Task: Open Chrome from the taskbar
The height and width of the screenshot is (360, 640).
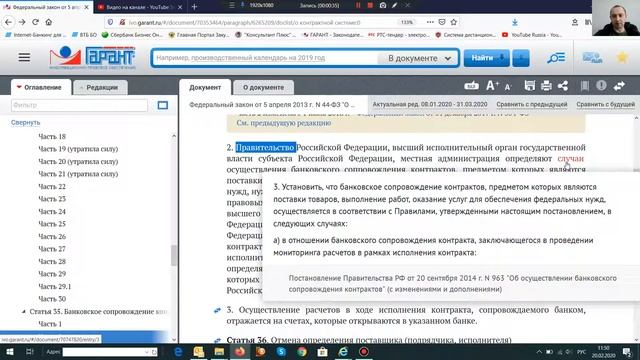Action: click(302, 351)
